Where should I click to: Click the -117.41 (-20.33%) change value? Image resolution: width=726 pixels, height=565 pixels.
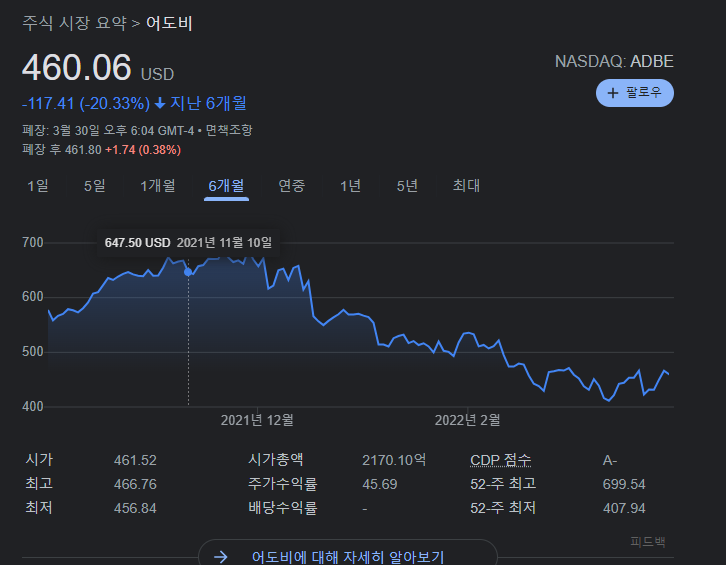(86, 103)
